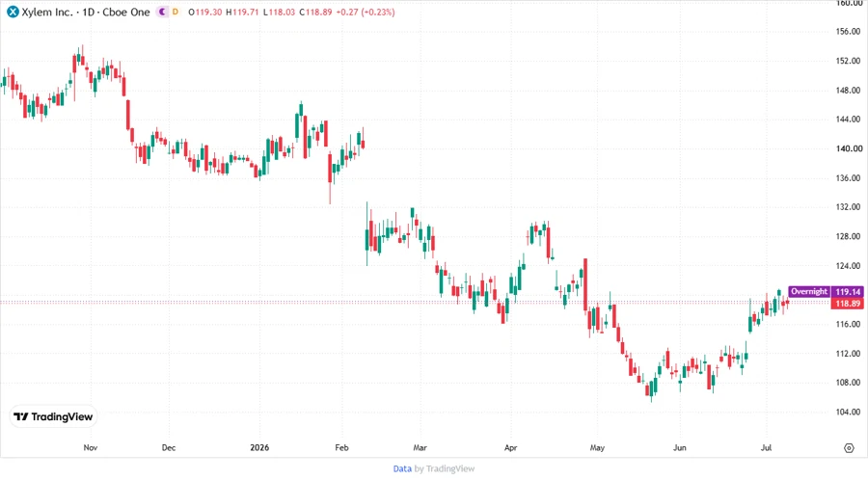Click the Apr label on time axis
Screen dimensions: 868x480
[x=510, y=447]
